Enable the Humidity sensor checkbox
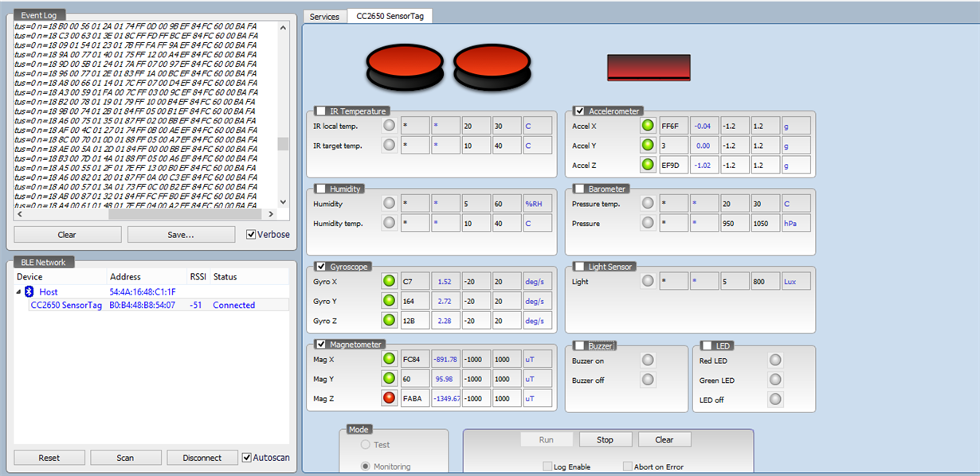This screenshot has height=476, width=980. coord(320,189)
